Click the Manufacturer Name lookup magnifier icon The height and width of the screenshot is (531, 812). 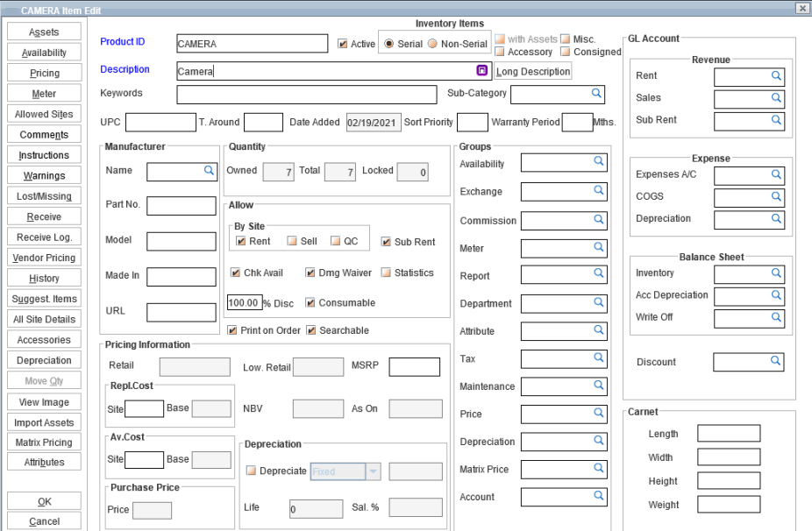[210, 170]
